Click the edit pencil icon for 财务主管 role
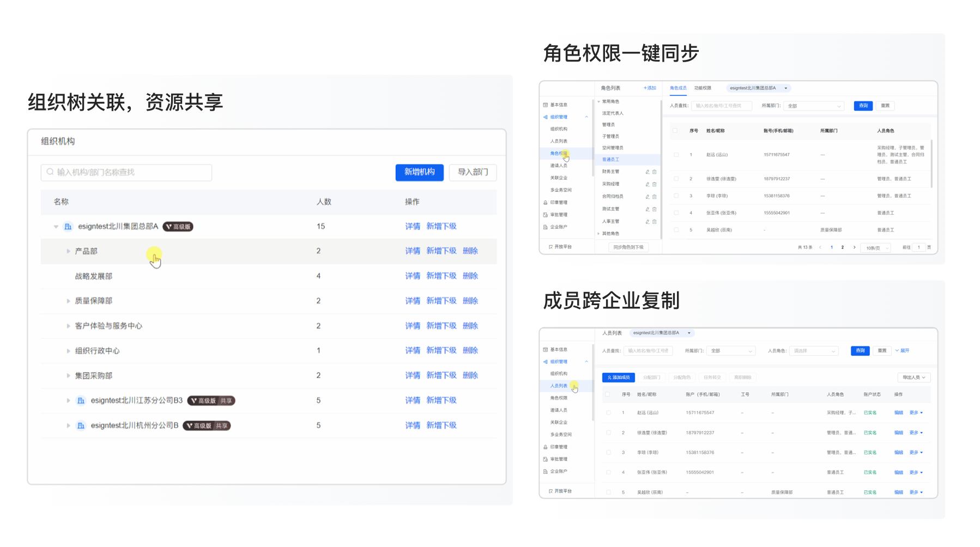The width and height of the screenshot is (980, 547). tap(648, 172)
